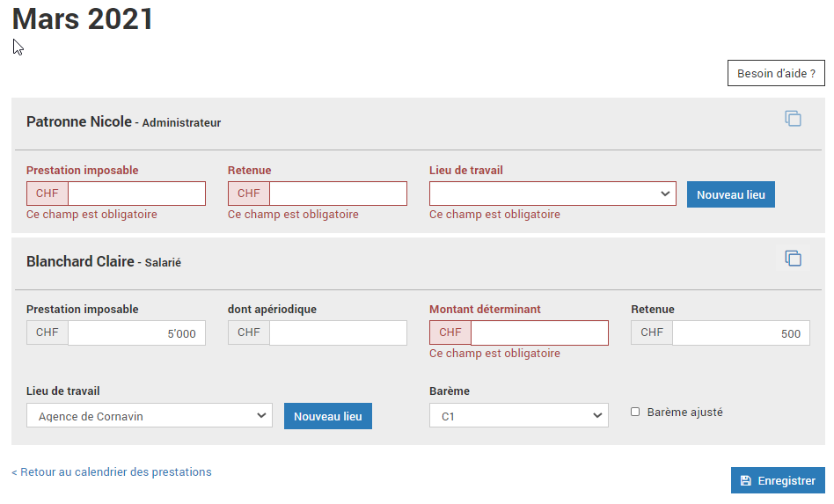Viewport: 834px width, 504px height.
Task: Click Nouveau lieu button for Blanchard Claire
Action: click(x=327, y=416)
